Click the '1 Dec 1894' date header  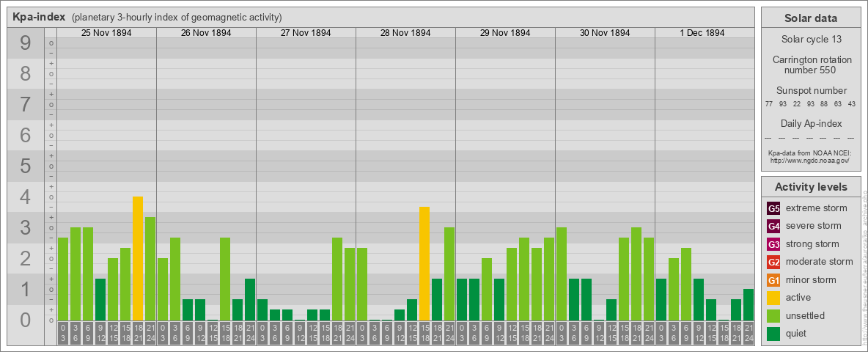click(702, 33)
